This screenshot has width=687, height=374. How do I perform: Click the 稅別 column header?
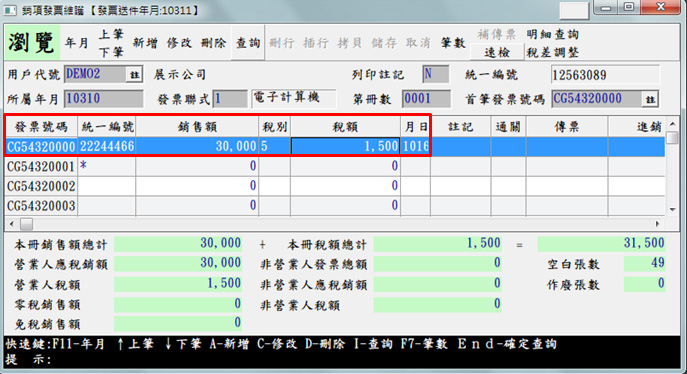coord(275,127)
